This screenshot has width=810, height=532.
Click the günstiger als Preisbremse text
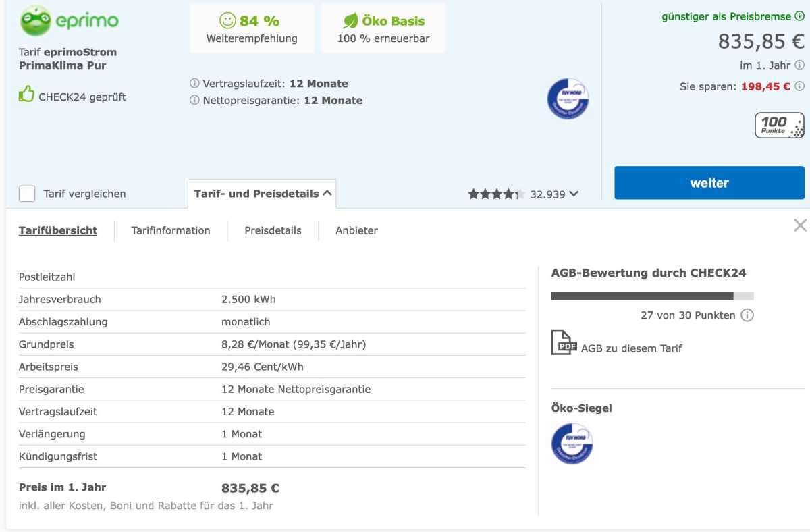[x=726, y=16]
